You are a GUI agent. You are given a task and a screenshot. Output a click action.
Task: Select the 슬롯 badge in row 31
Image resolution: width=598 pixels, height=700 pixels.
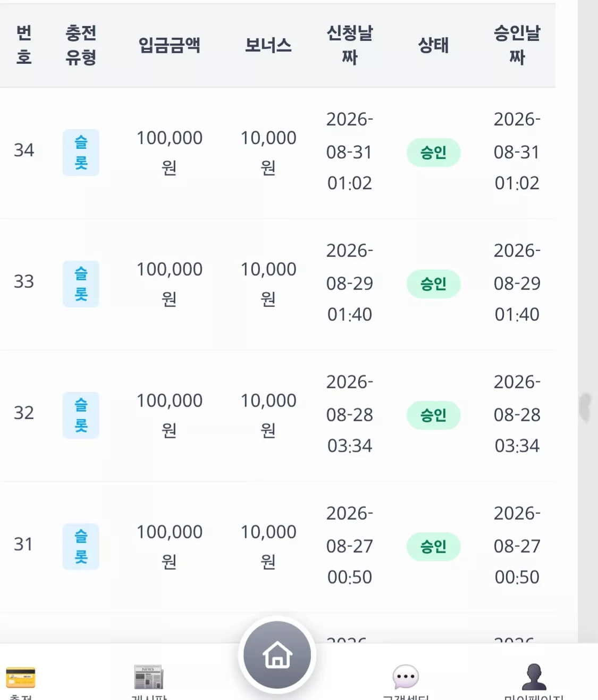pyautogui.click(x=81, y=547)
